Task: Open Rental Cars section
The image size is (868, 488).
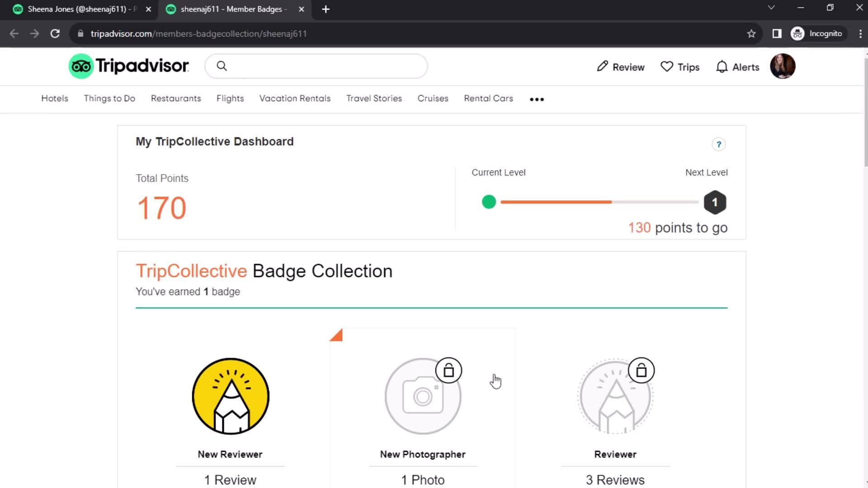Action: click(x=488, y=99)
